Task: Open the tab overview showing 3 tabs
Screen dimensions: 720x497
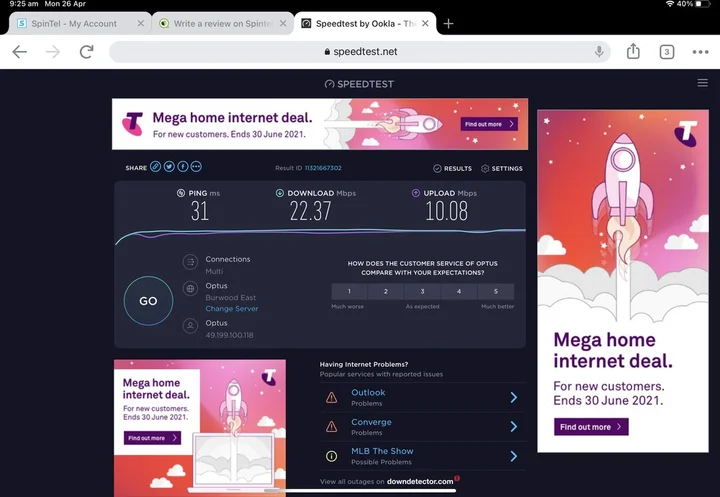Action: [x=667, y=52]
